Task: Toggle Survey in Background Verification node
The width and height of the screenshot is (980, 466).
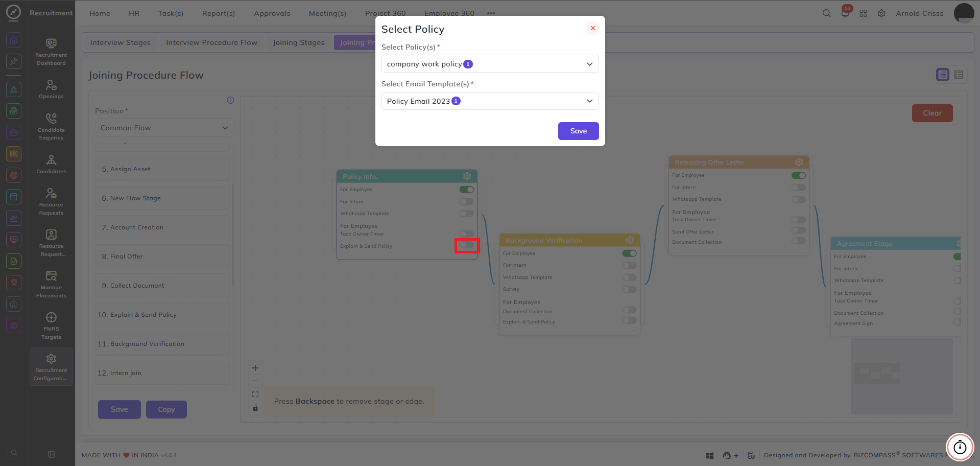Action: pyautogui.click(x=629, y=289)
